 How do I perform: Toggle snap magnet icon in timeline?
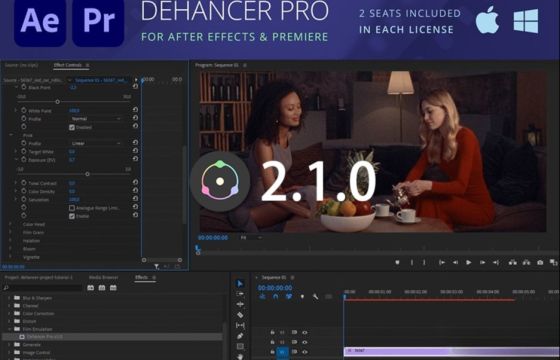275,296
